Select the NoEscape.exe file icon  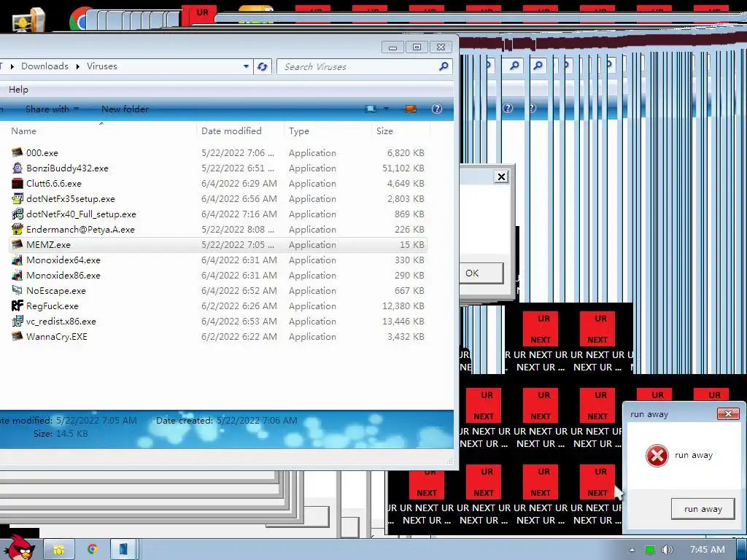[x=18, y=290]
